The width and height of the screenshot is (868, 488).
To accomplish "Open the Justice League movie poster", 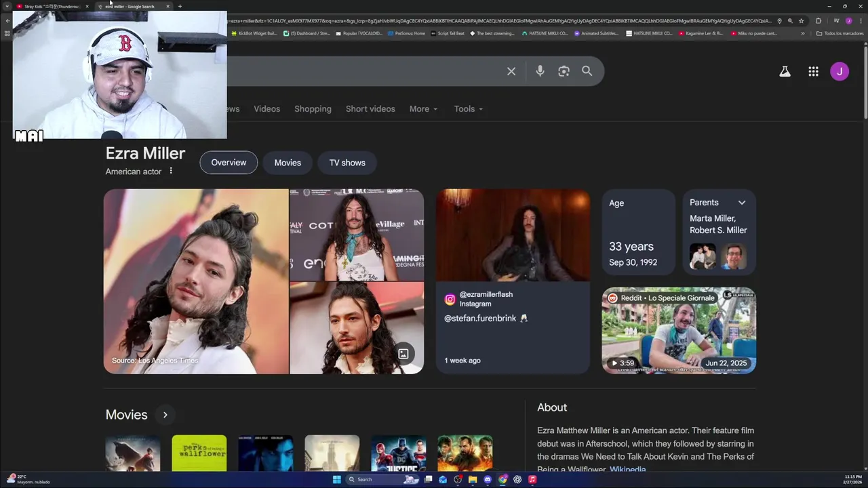I will pyautogui.click(x=399, y=453).
